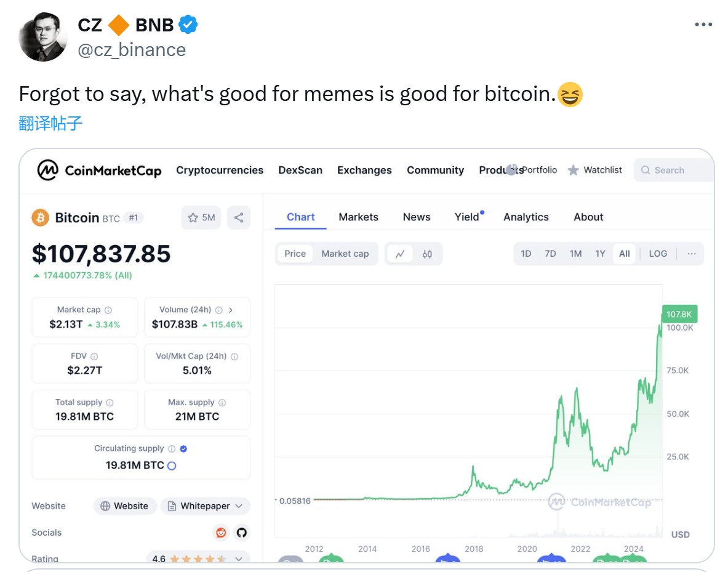Viewport: 728px width, 572px height.
Task: Switch chart to candlestick view
Action: pyautogui.click(x=427, y=254)
